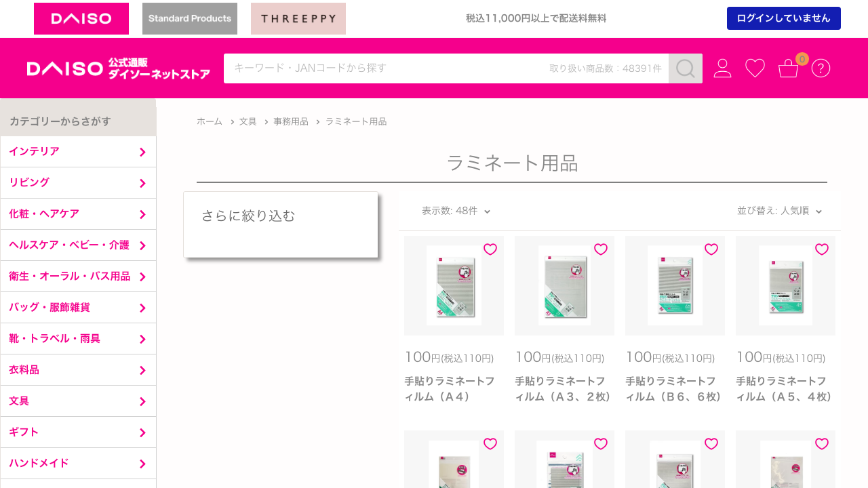
Task: Click the keyword and JAN code search field
Action: pos(446,68)
